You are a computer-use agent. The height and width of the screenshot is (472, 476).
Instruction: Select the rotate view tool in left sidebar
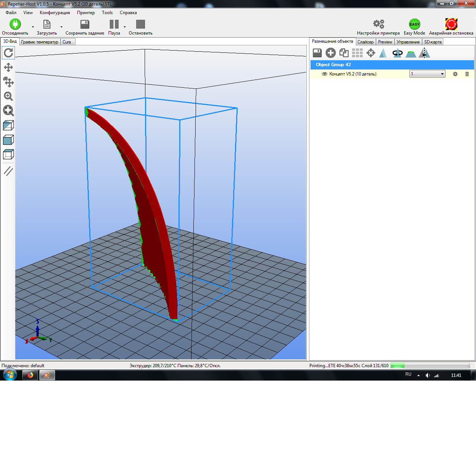point(8,53)
